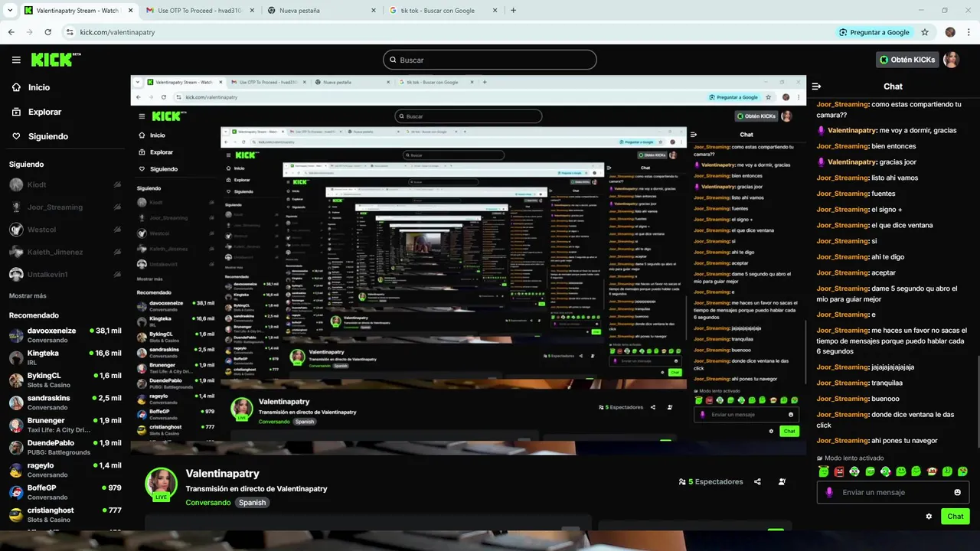The image size is (980, 551).
Task: Insert the halo angel emote above the message box
Action: [x=824, y=471]
